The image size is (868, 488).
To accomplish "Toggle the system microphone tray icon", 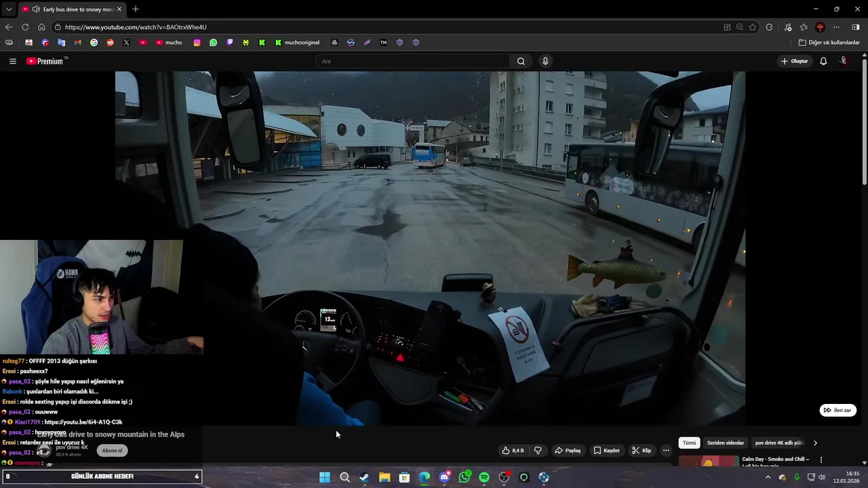I will [x=797, y=477].
